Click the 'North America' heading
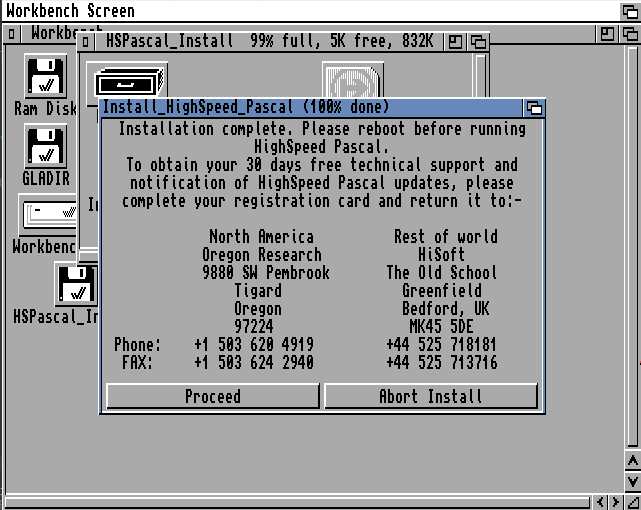The width and height of the screenshot is (641, 510). pyautogui.click(x=262, y=237)
